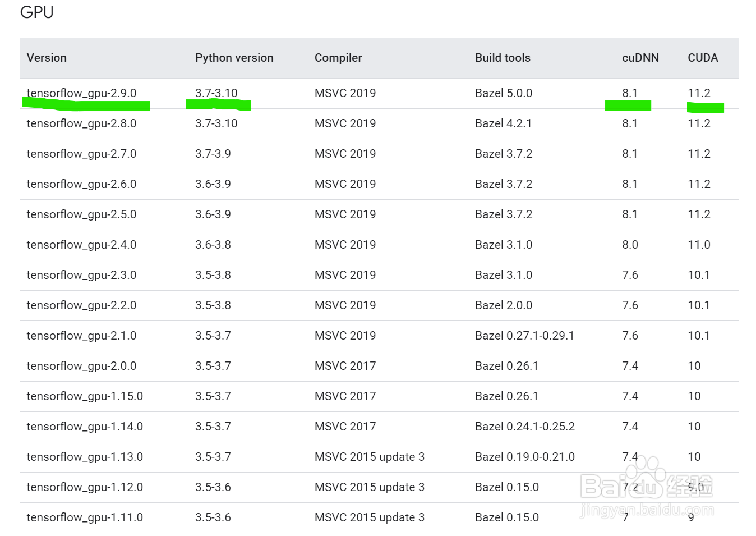This screenshot has width=756, height=536.
Task: Click the GPU heading above the table
Action: tap(37, 12)
